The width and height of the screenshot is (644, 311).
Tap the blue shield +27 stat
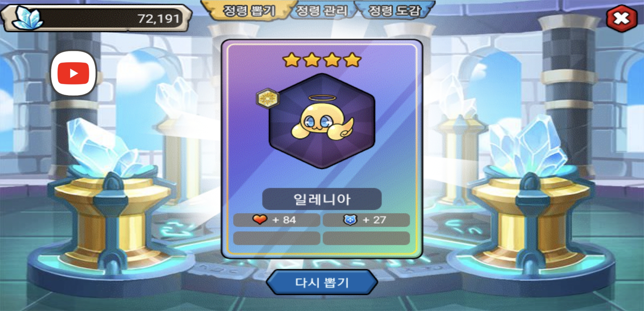click(366, 220)
